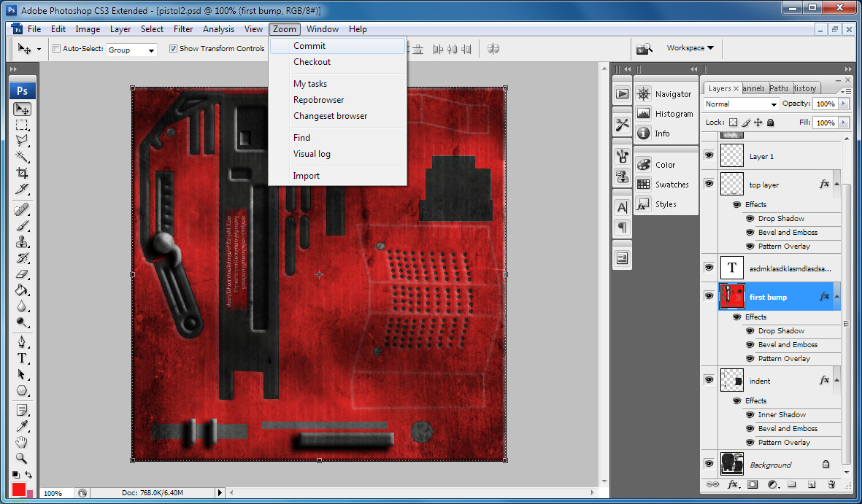Select the Hand tool
Screen dimensions: 862x504
(22, 442)
